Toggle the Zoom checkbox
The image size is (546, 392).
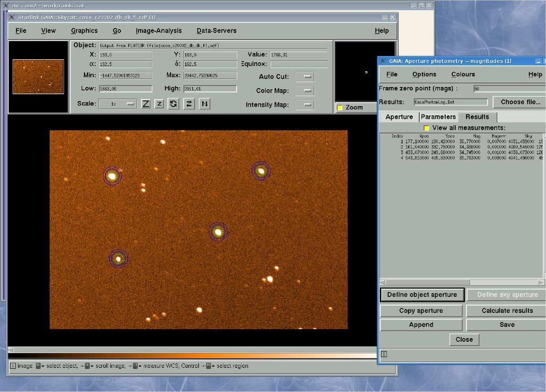click(x=340, y=108)
